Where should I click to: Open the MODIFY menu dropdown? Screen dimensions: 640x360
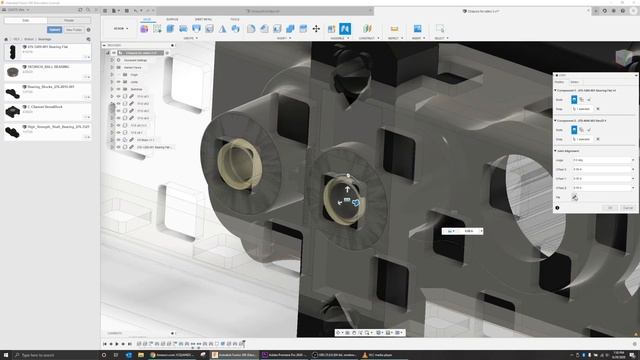click(x=284, y=38)
